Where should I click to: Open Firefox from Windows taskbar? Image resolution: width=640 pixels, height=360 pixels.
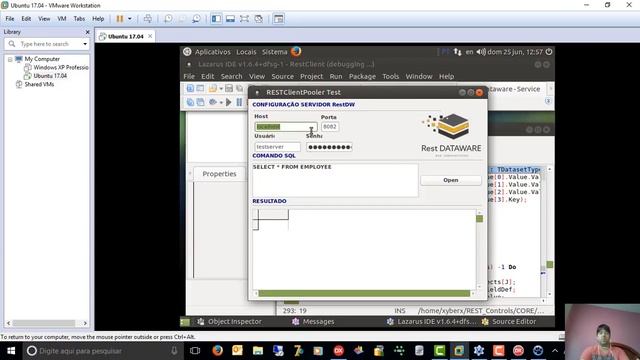218,351
